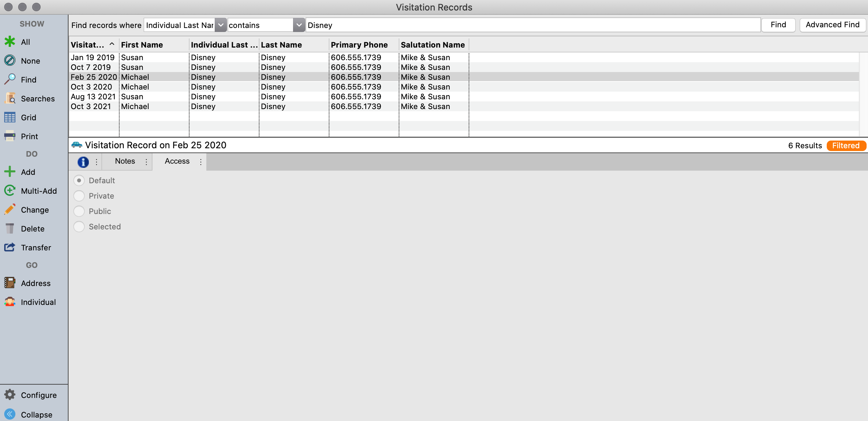This screenshot has width=868, height=421.
Task: Click the None circle-slash icon
Action: click(10, 60)
